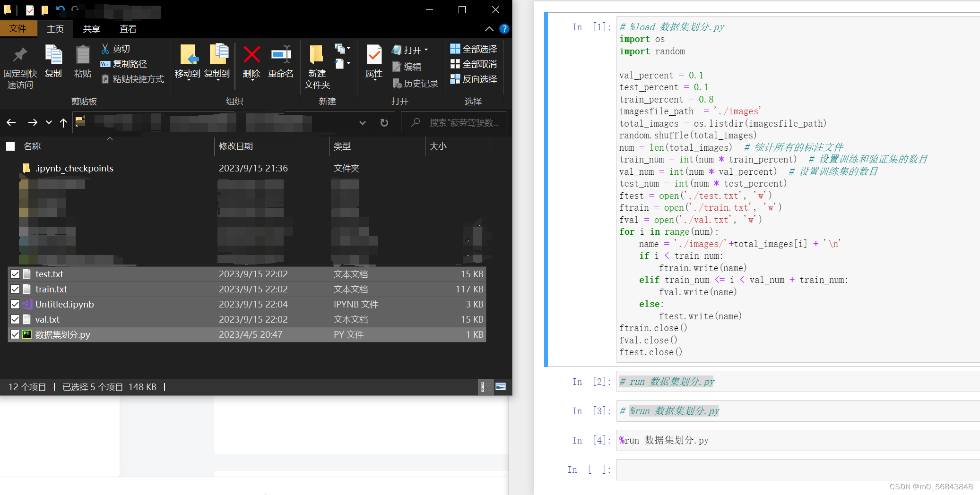
Task: Refresh the current folder view
Action: pyautogui.click(x=384, y=123)
